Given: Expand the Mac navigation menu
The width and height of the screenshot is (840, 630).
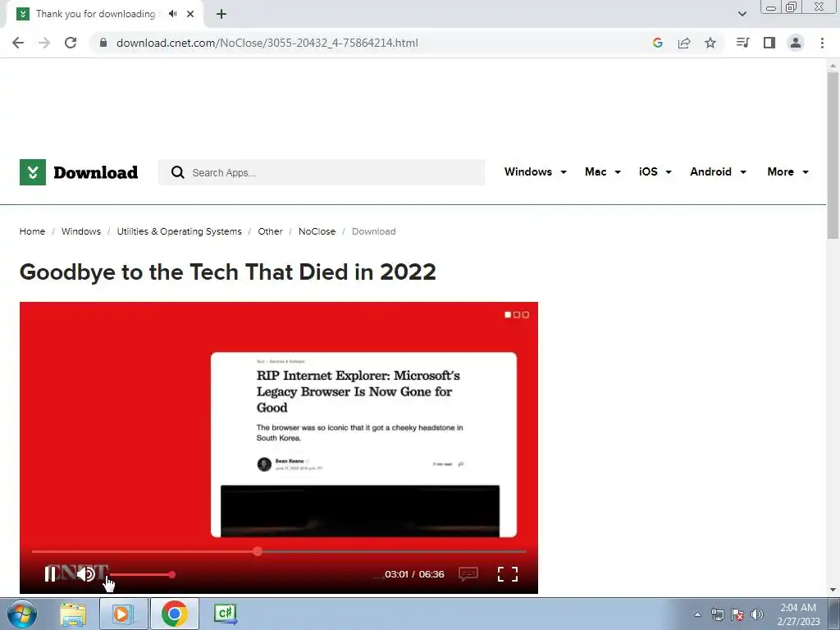Looking at the screenshot, I should [603, 172].
